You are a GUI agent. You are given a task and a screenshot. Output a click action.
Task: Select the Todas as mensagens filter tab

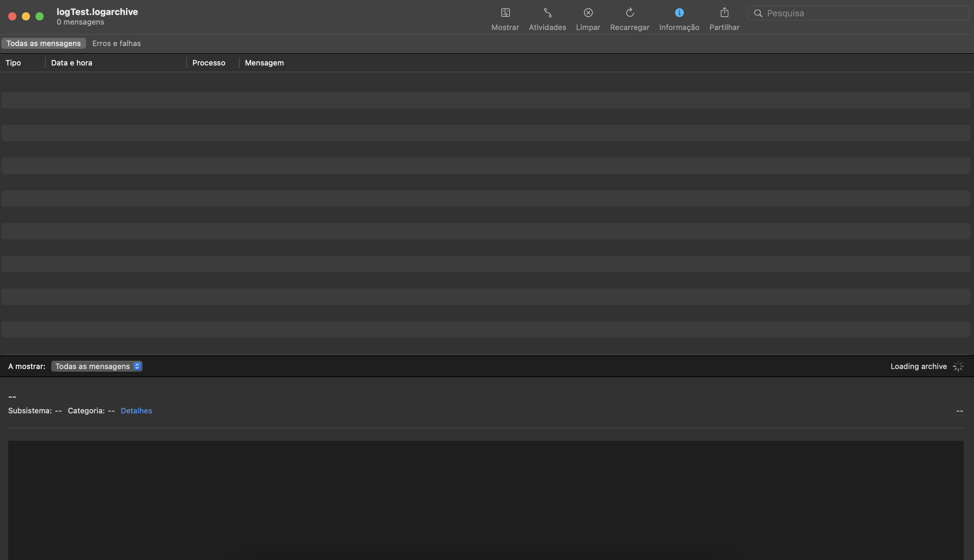tap(43, 43)
